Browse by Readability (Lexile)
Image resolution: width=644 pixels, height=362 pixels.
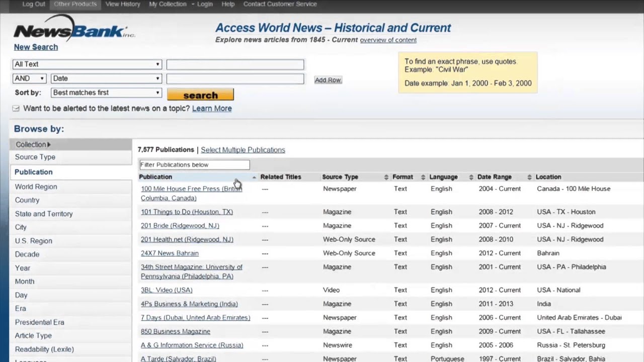point(44,349)
